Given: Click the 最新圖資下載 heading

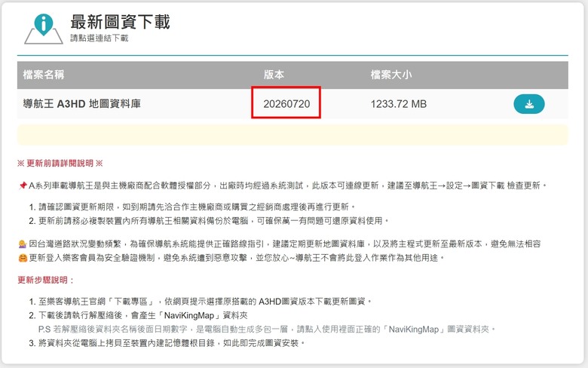Looking at the screenshot, I should (120, 22).
